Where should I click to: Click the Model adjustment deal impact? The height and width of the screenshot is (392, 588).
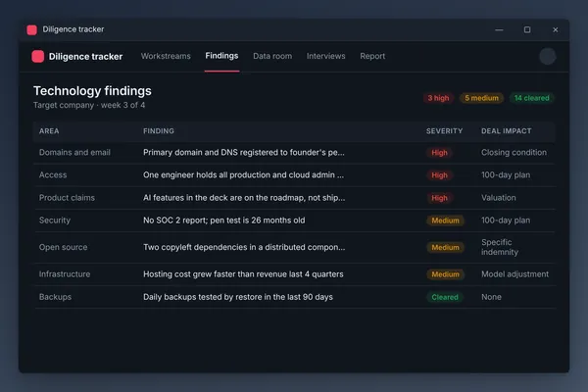[x=514, y=274]
